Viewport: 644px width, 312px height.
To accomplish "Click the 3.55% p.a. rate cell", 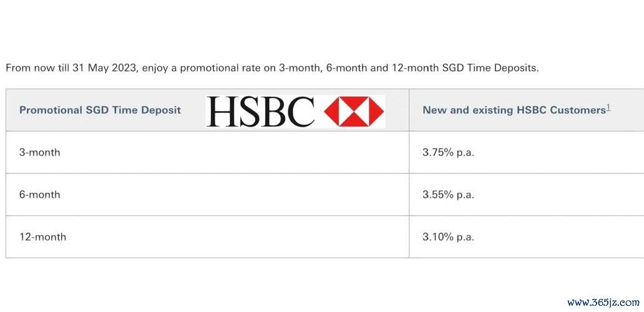I will tap(448, 195).
